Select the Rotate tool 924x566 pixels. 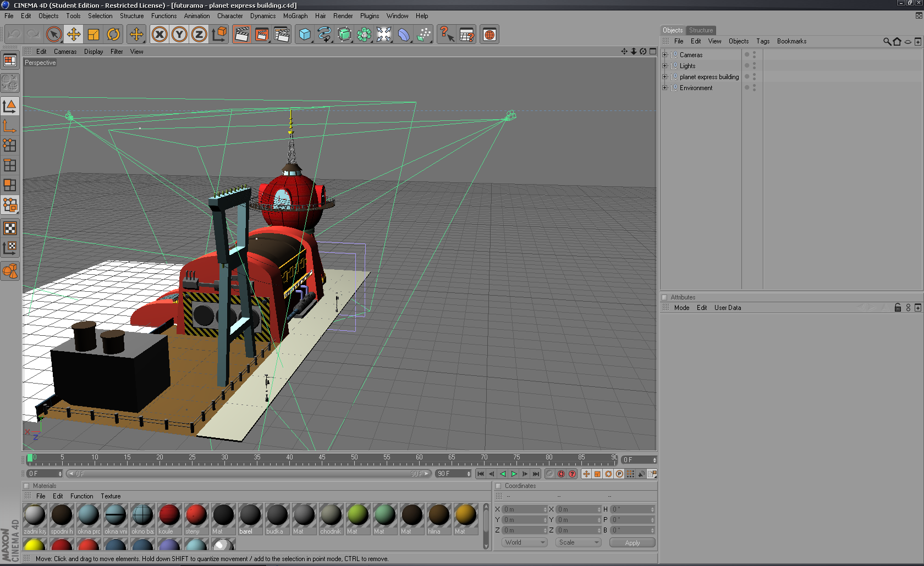113,35
